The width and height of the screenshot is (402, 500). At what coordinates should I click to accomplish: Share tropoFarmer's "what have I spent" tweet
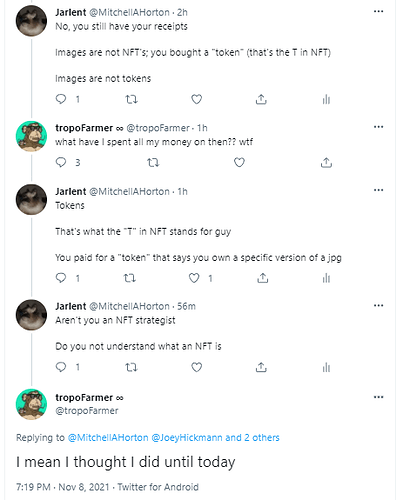pos(326,162)
